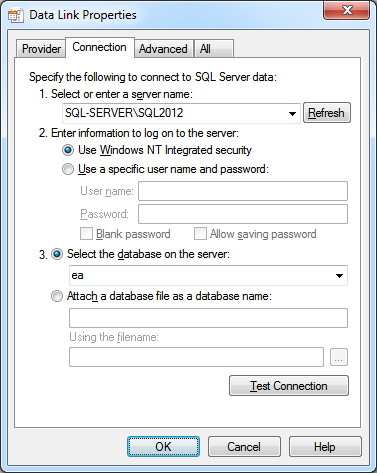Click the Refresh button
Viewport: 377px width, 473px height.
[x=327, y=113]
